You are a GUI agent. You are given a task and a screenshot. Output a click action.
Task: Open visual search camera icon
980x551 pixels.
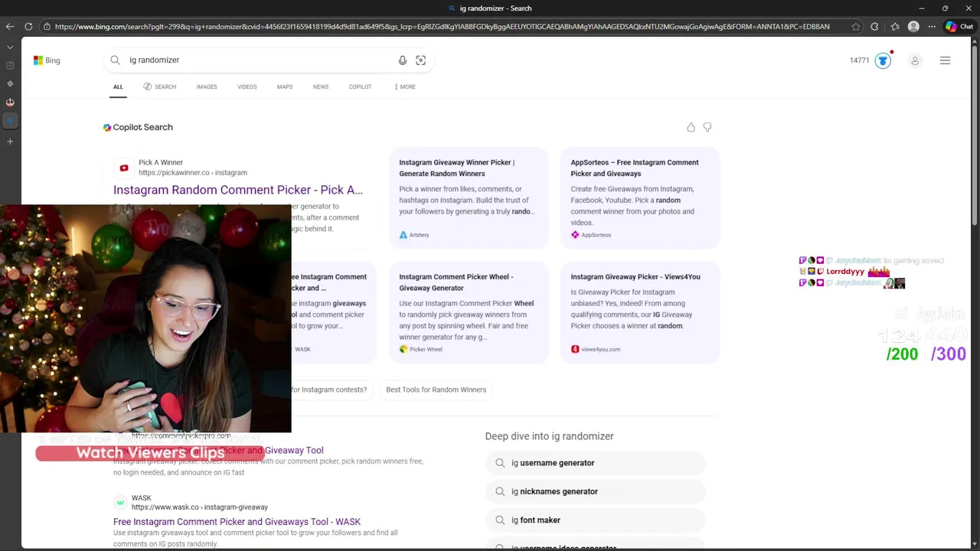420,60
